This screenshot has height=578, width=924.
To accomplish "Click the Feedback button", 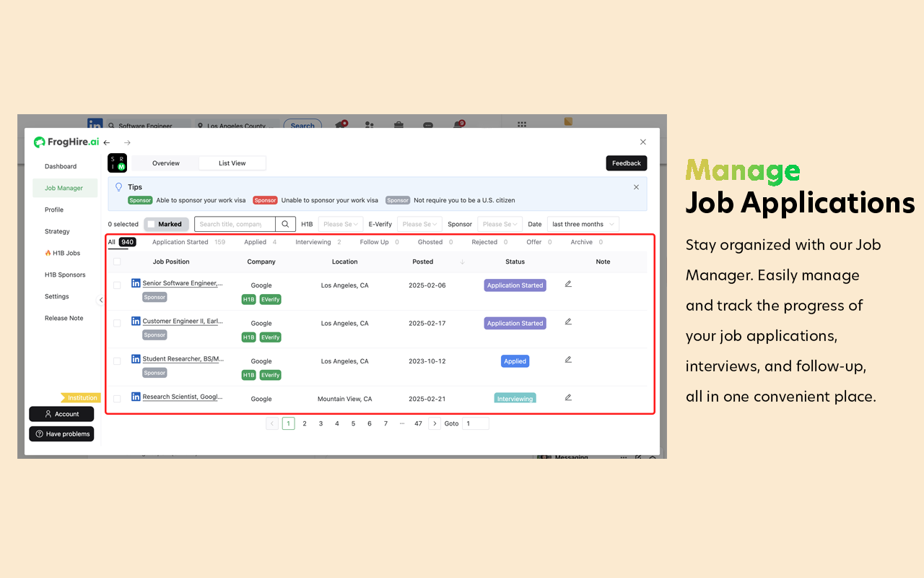I will tap(626, 163).
